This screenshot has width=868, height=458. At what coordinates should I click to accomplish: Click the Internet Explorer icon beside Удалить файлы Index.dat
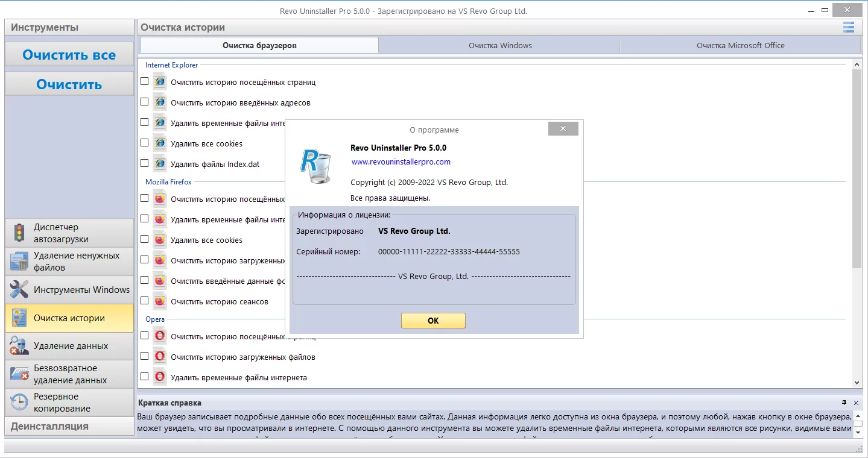coord(159,163)
